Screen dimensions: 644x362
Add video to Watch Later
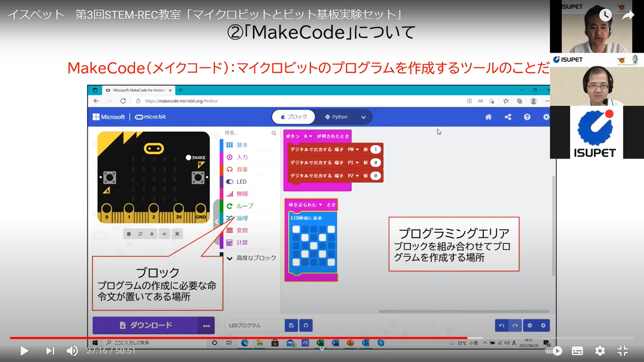605,15
